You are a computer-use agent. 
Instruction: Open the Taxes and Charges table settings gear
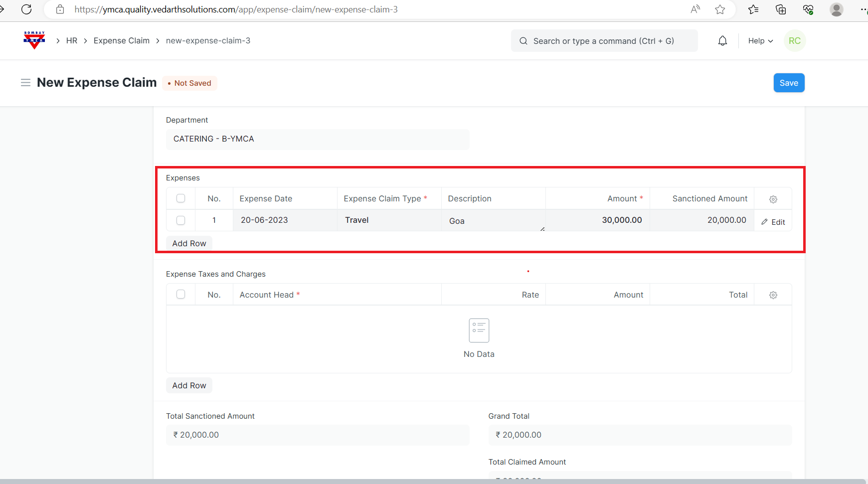tap(773, 295)
